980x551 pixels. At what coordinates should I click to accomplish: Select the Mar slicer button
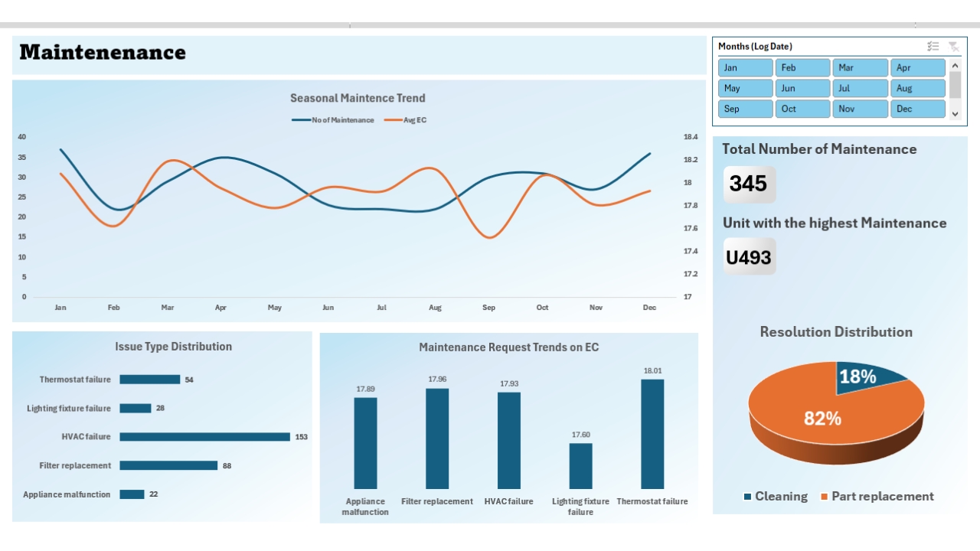pos(860,67)
